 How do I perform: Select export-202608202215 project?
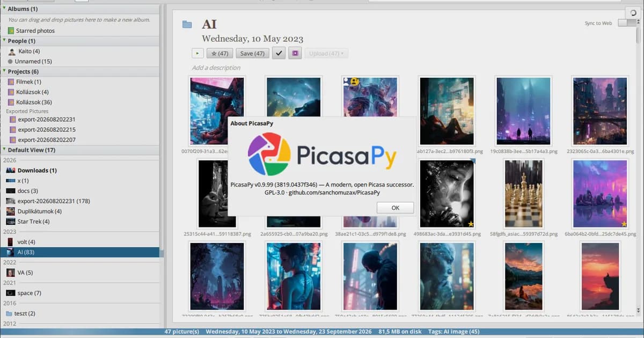[47, 129]
